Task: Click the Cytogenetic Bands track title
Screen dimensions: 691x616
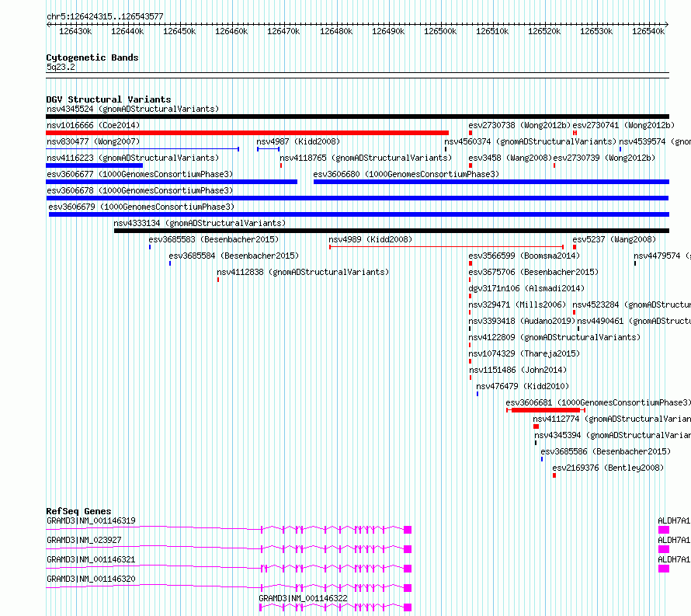Action: (92, 57)
